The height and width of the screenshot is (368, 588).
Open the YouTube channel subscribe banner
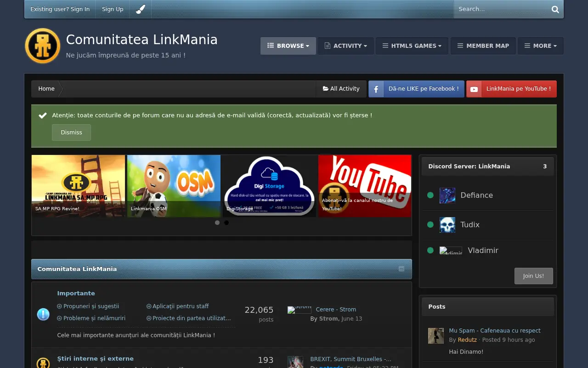click(365, 186)
